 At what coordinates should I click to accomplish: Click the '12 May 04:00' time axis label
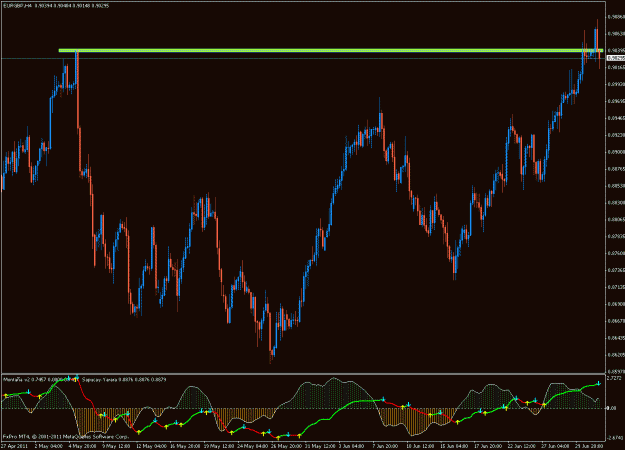(151, 446)
